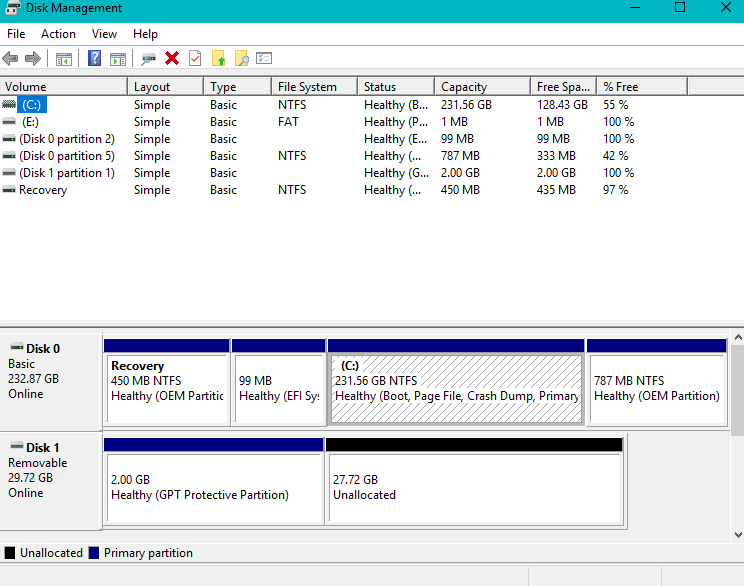Sort by the Layout column header

166,86
